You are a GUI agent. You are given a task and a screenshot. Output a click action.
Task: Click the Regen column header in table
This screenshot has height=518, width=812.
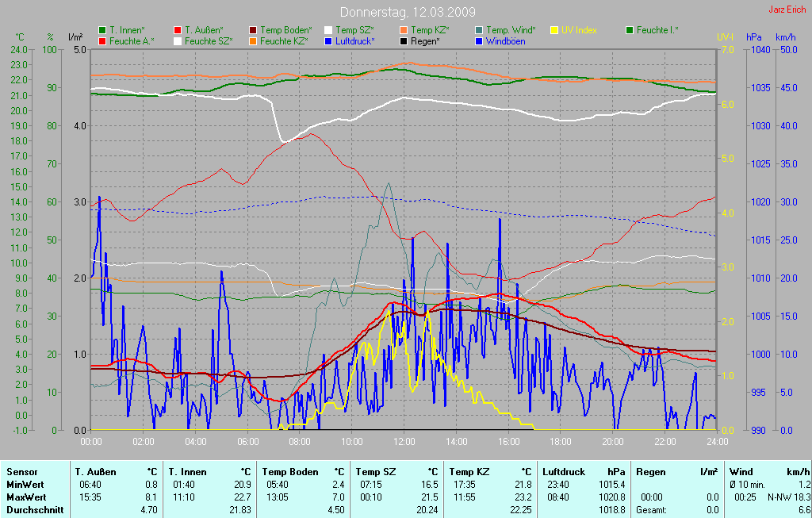click(651, 472)
